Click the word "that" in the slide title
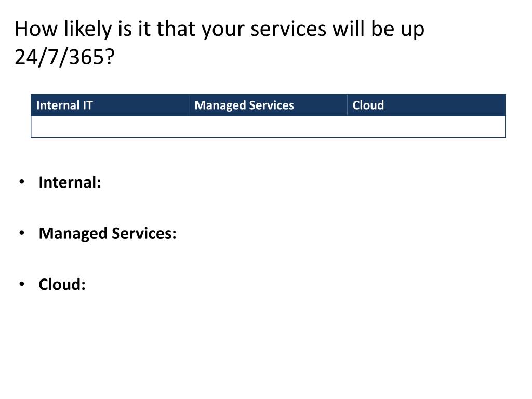 pyautogui.click(x=176, y=29)
